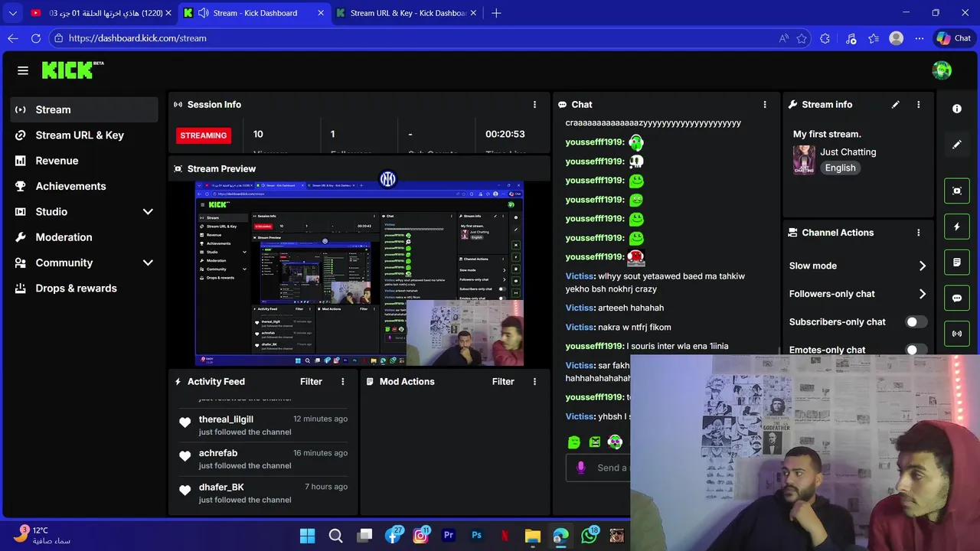The width and height of the screenshot is (980, 551).
Task: Open Channel Actions three-dot menu
Action: pyautogui.click(x=919, y=233)
